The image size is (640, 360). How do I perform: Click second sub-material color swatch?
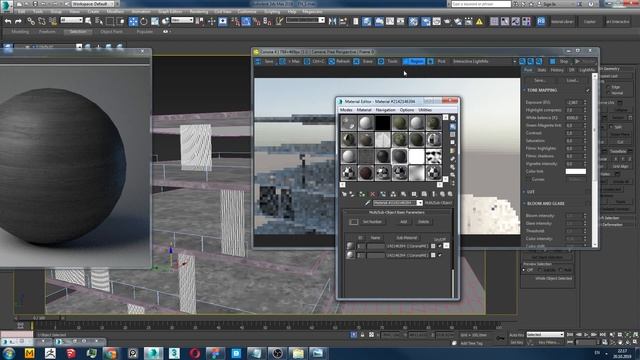pos(433,255)
